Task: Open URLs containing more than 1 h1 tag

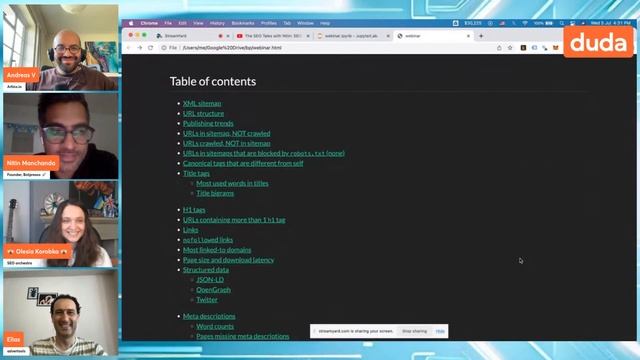Action: (234, 220)
